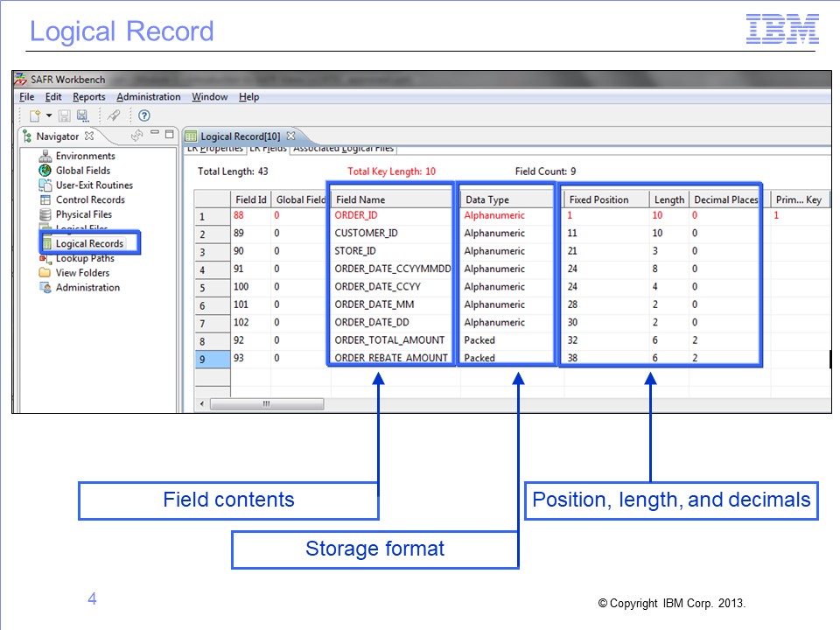This screenshot has width=840, height=630.
Task: Click the Length column header
Action: 669,199
